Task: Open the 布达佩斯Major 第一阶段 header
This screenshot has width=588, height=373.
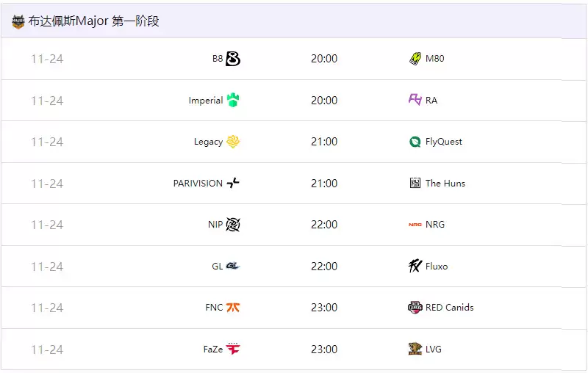Action: click(93, 21)
